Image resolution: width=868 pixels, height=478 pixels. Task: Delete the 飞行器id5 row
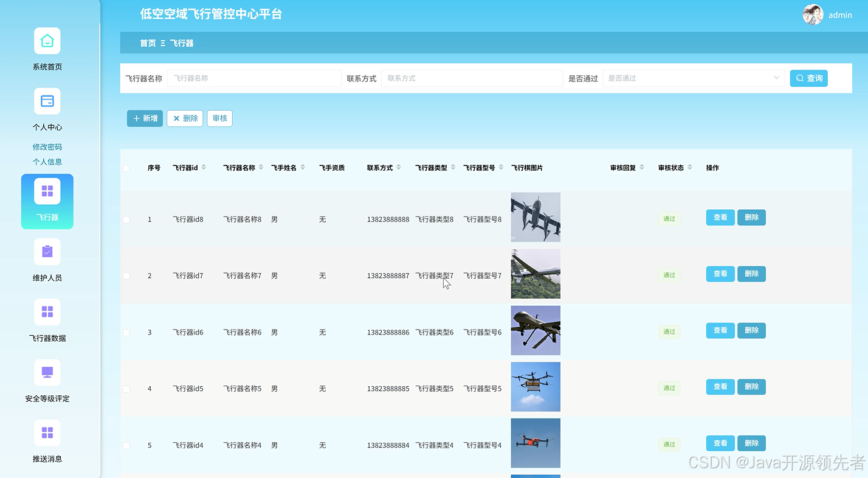coord(751,387)
